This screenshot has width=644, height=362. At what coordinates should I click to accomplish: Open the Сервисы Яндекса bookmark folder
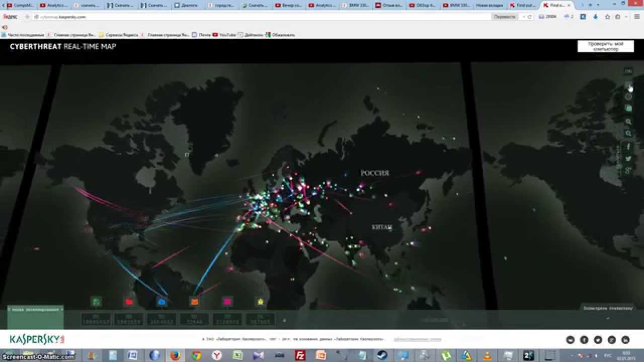pyautogui.click(x=119, y=35)
